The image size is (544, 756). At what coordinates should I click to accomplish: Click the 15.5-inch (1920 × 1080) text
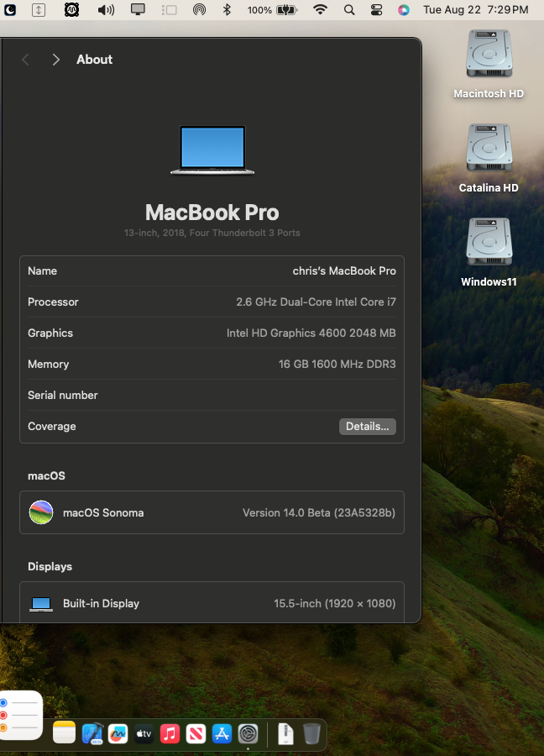click(x=335, y=604)
